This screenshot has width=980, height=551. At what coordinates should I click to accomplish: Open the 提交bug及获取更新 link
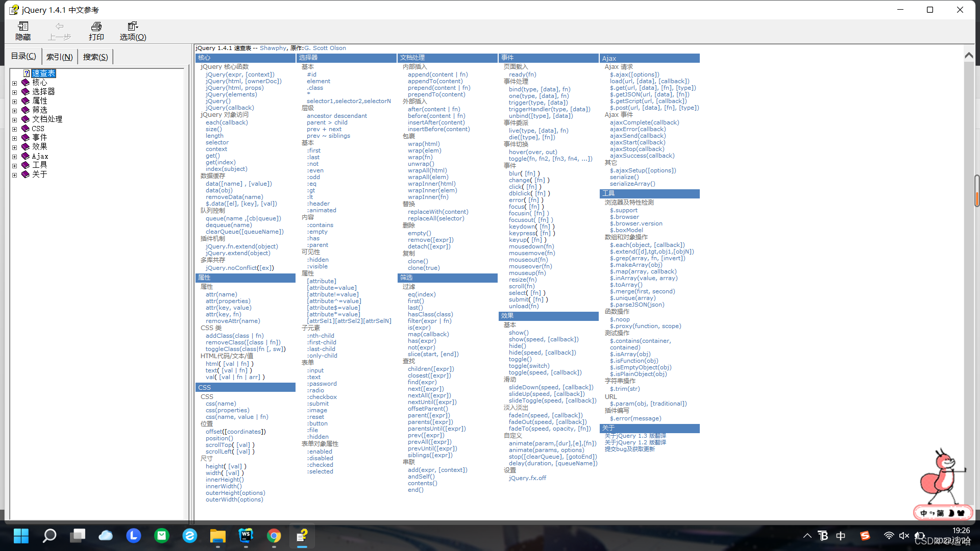click(x=630, y=449)
